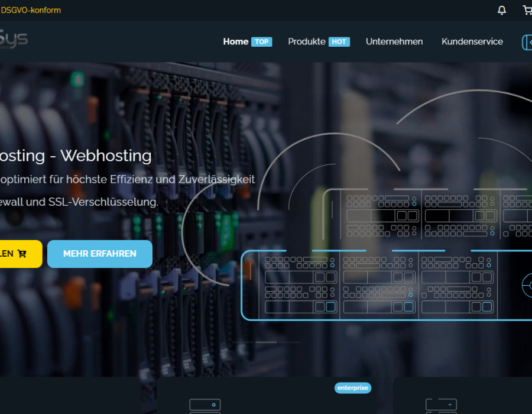532x414 pixels.
Task: Open the Produkte menu
Action: pos(306,41)
